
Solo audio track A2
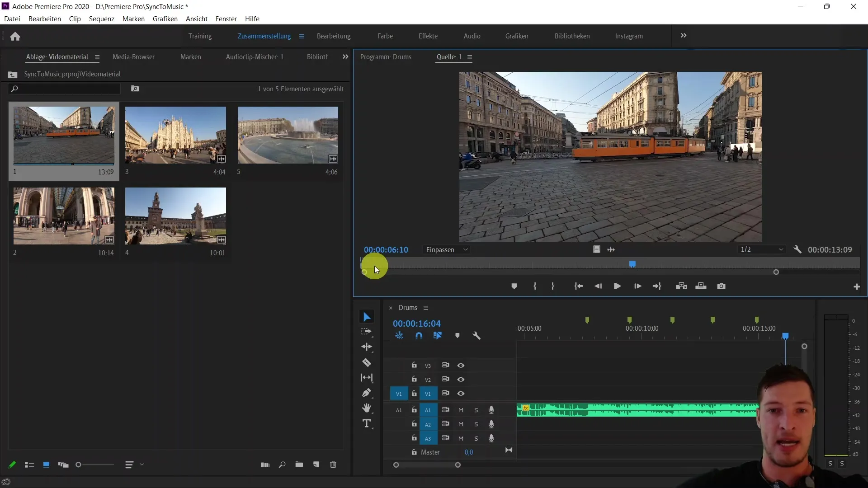(x=476, y=424)
